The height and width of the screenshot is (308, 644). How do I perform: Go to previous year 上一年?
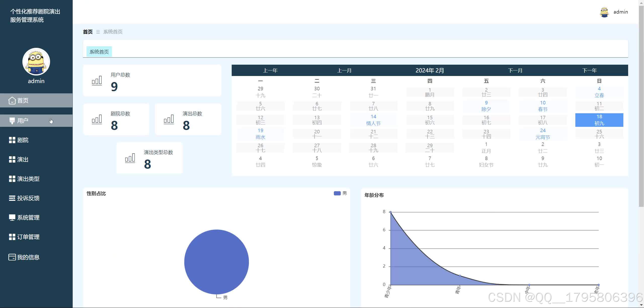coord(270,70)
